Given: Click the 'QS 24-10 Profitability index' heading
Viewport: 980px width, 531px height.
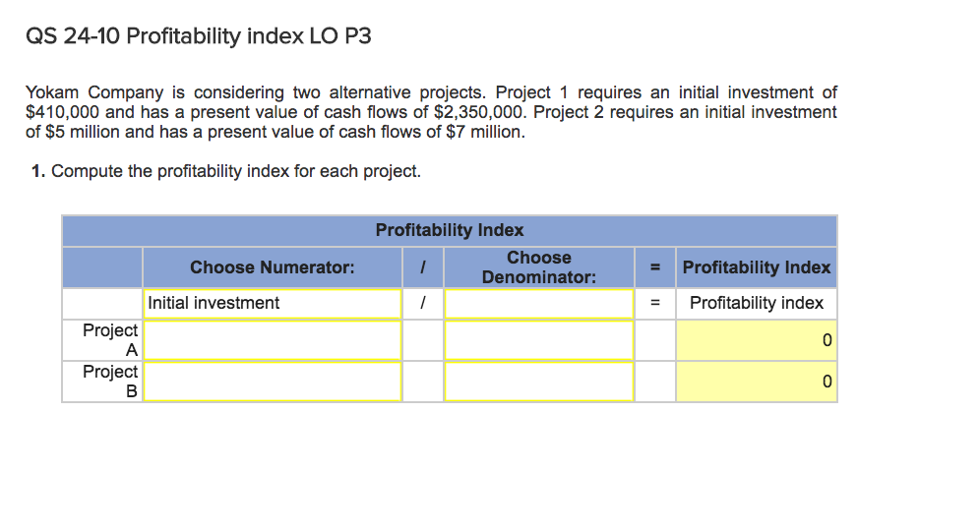Looking at the screenshot, I should [x=199, y=37].
